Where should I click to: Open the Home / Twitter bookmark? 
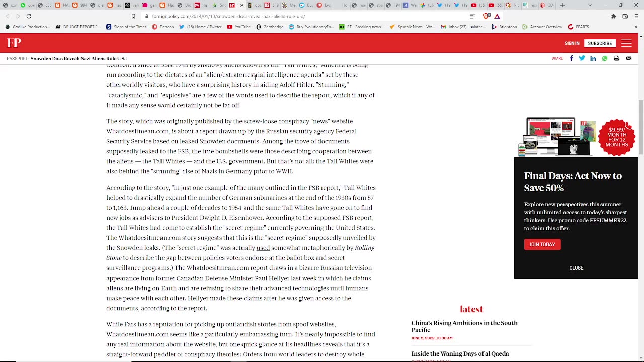pos(200,27)
